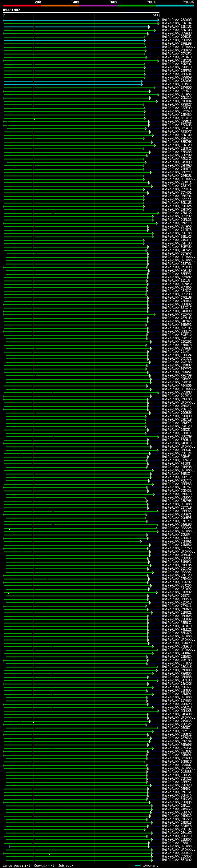Select hit label UniRef100_A5GLA8
This screenshot has width=197, height=868.
click(x=177, y=399)
